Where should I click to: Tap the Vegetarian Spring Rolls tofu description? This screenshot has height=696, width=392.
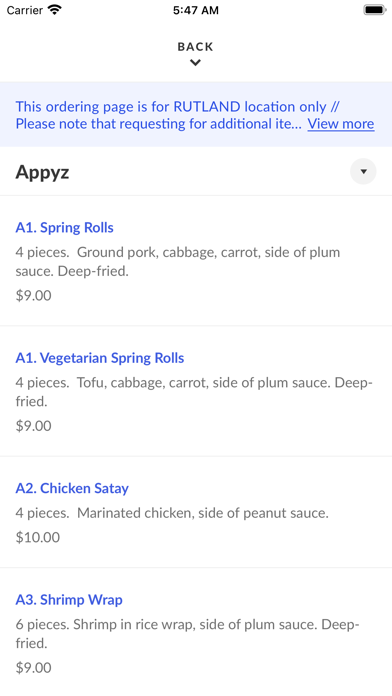[194, 392]
